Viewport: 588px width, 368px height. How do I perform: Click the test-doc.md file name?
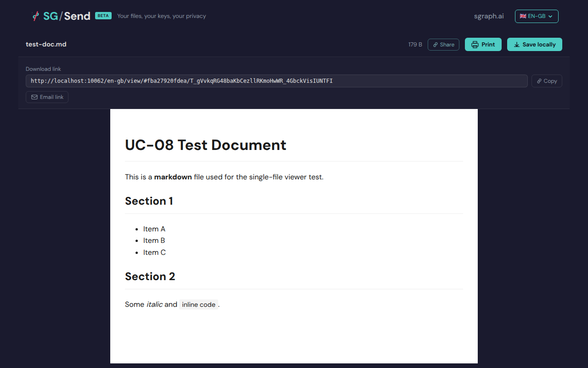46,44
